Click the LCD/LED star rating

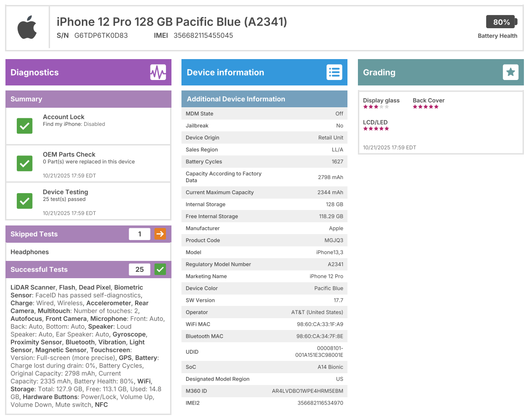[376, 129]
